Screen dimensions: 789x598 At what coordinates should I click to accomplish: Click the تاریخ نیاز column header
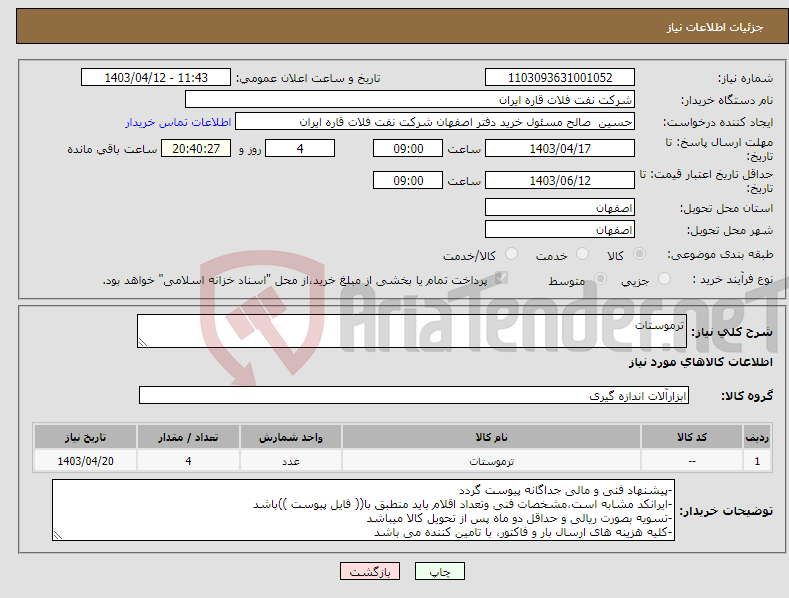coord(85,437)
